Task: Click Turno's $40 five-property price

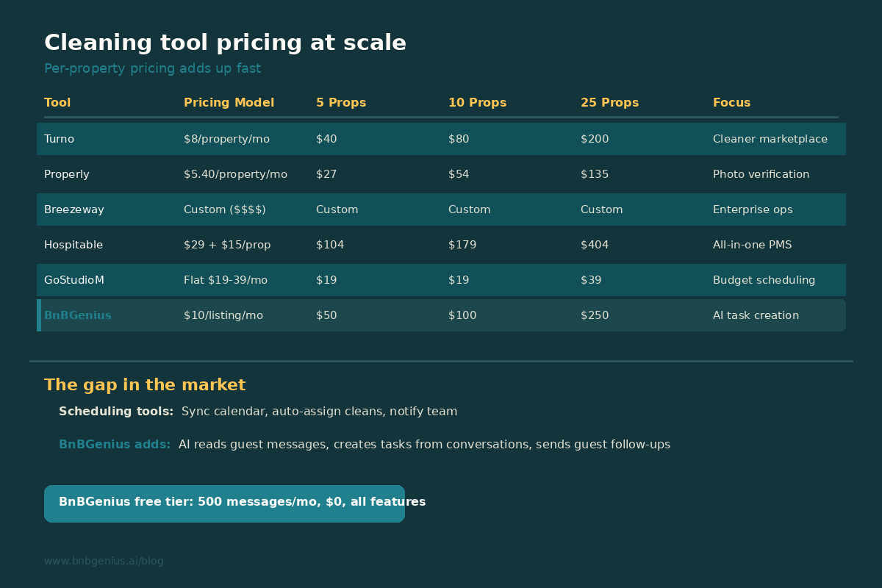Action: pyautogui.click(x=326, y=139)
